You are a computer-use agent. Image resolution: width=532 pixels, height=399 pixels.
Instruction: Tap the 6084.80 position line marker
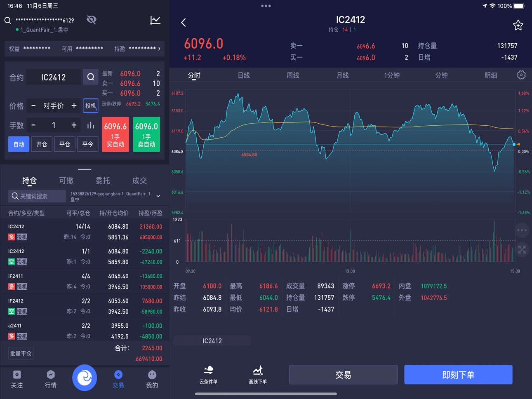click(x=249, y=155)
